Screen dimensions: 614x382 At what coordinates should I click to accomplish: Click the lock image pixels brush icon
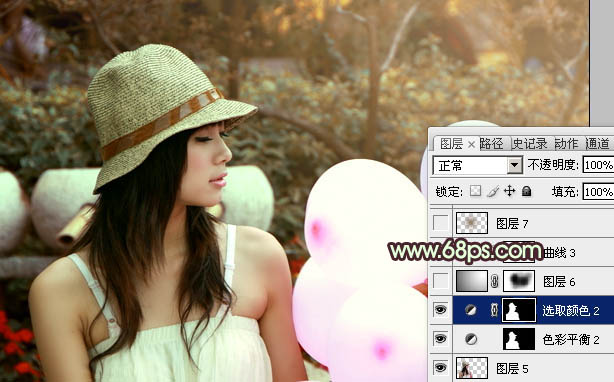(493, 191)
